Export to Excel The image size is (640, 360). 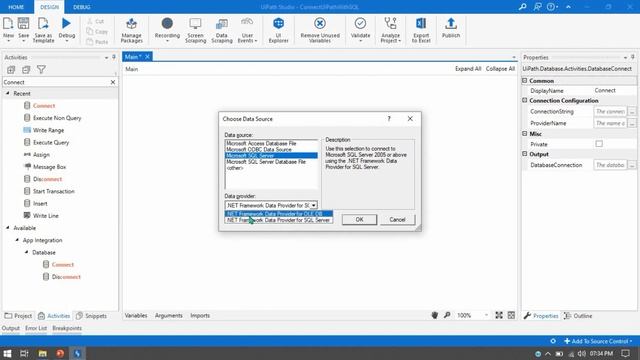click(421, 30)
